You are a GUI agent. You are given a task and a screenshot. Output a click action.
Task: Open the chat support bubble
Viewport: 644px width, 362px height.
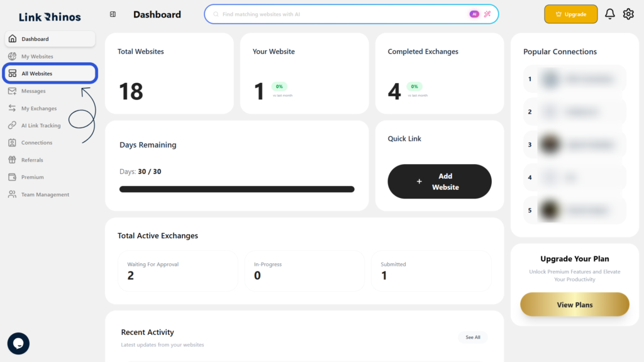[18, 343]
